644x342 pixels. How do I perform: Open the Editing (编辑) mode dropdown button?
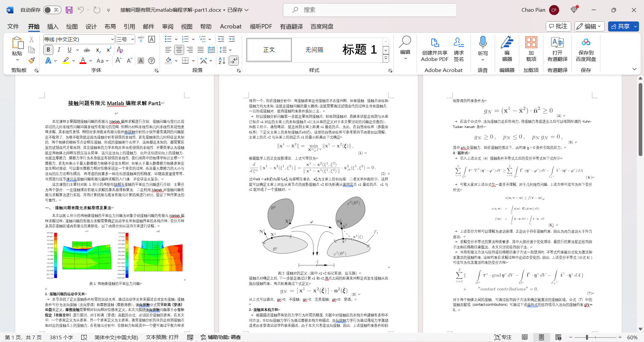[x=590, y=26]
